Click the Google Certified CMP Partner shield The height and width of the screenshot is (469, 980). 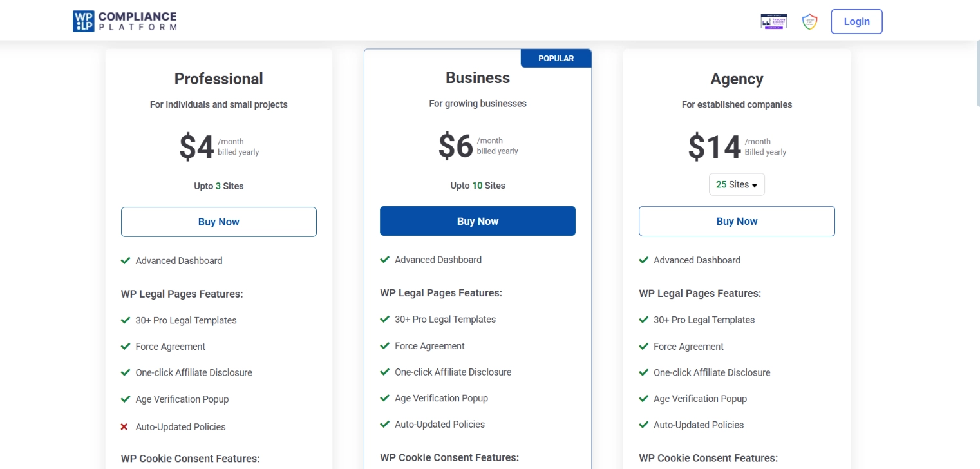click(809, 21)
